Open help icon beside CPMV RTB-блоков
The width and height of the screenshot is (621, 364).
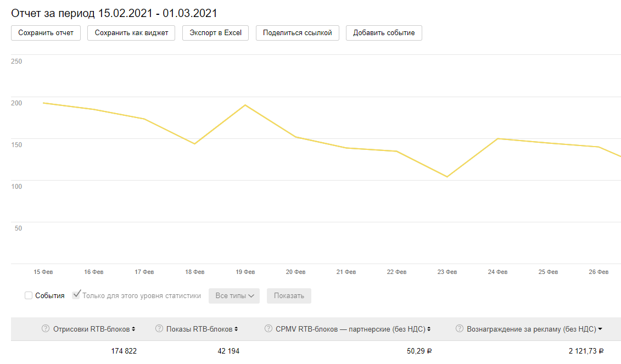[x=268, y=329]
